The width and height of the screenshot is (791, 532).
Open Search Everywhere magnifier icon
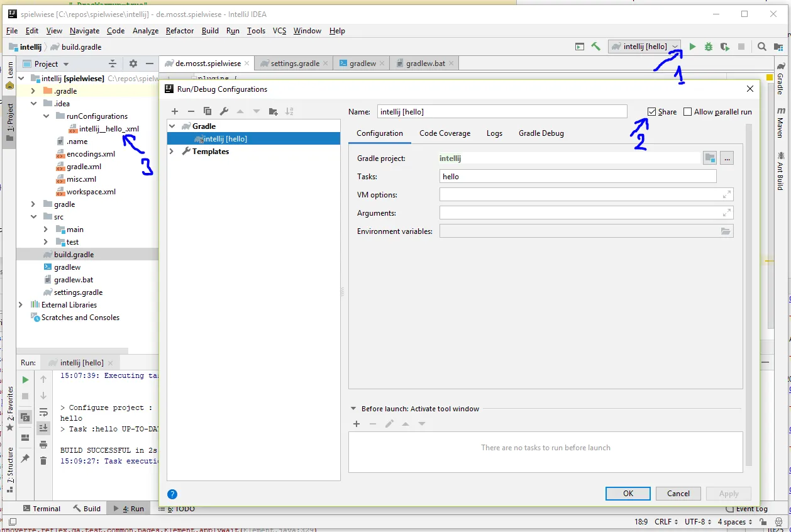(x=761, y=47)
